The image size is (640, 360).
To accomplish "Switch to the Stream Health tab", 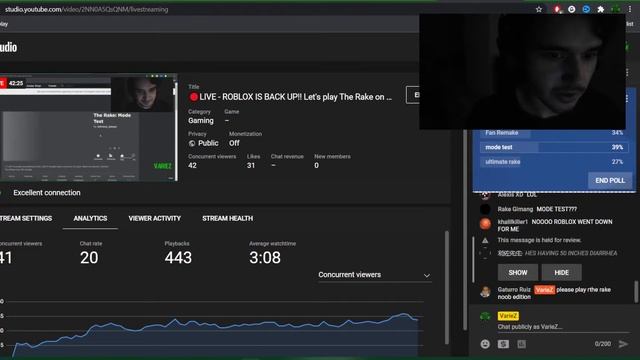I will [x=227, y=218].
